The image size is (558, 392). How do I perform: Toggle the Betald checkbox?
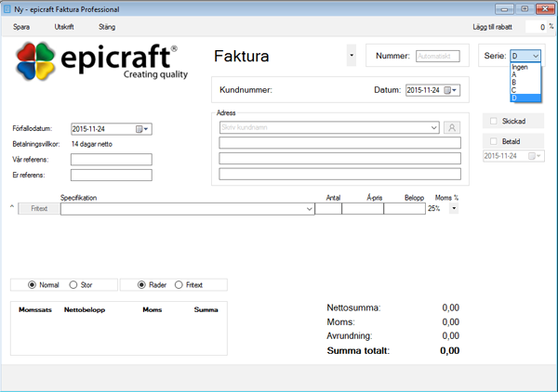point(493,141)
